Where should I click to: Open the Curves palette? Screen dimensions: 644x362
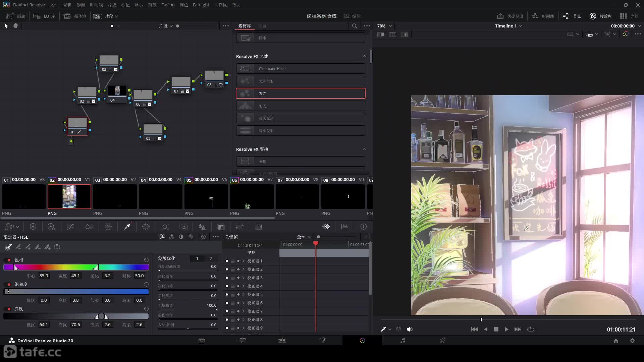coord(70,227)
